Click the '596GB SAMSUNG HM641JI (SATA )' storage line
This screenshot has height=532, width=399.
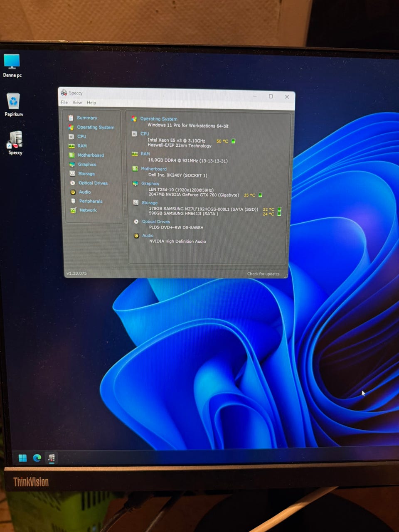pyautogui.click(x=183, y=214)
